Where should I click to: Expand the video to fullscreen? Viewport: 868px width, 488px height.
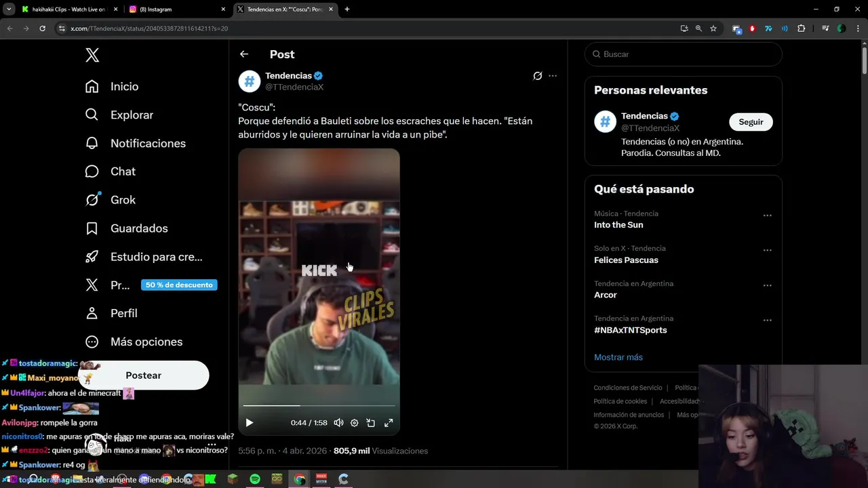coord(389,423)
